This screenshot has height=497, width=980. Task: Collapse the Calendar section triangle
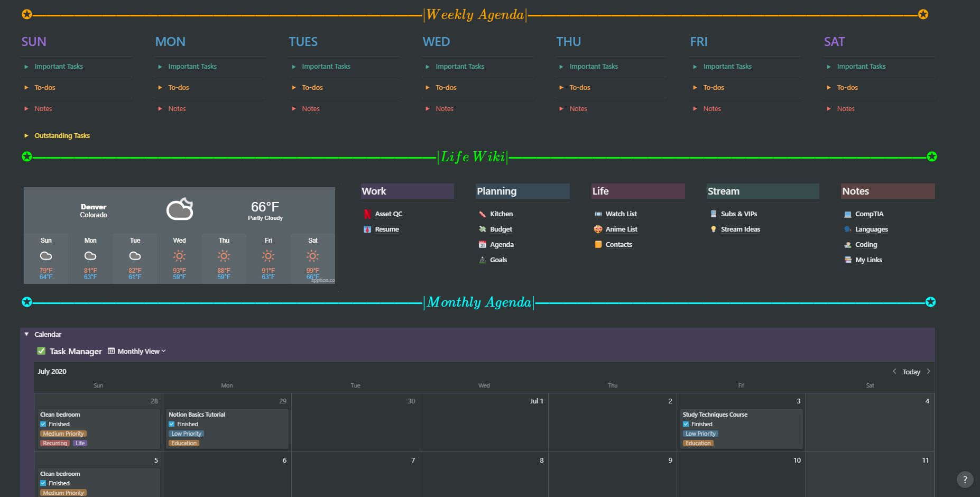click(26, 334)
